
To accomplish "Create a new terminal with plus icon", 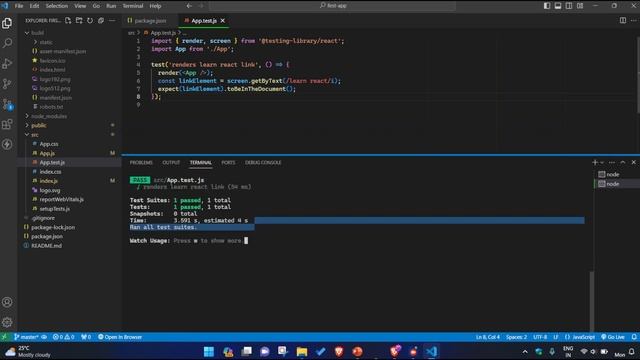I will [595, 162].
